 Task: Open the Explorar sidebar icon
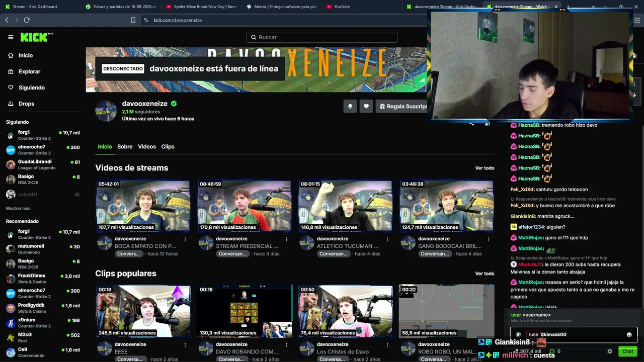11,71
